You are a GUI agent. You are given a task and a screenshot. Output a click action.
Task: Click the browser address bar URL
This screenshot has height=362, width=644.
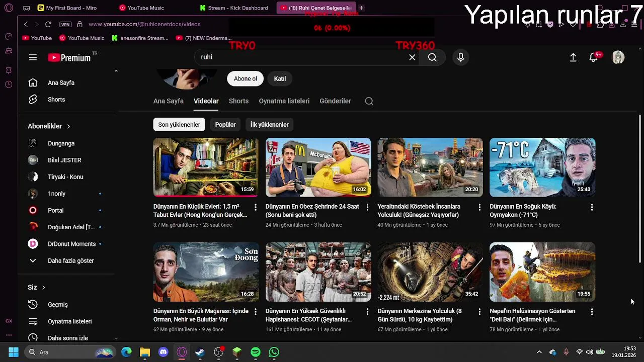click(x=144, y=24)
